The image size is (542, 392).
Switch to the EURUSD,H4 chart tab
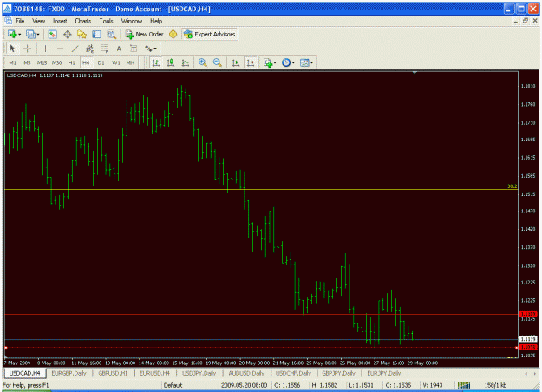154,373
